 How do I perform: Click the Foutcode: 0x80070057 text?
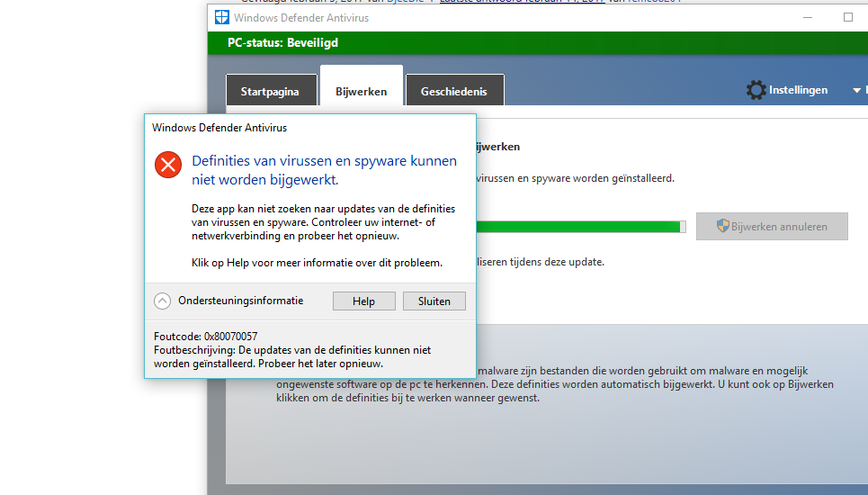[205, 336]
